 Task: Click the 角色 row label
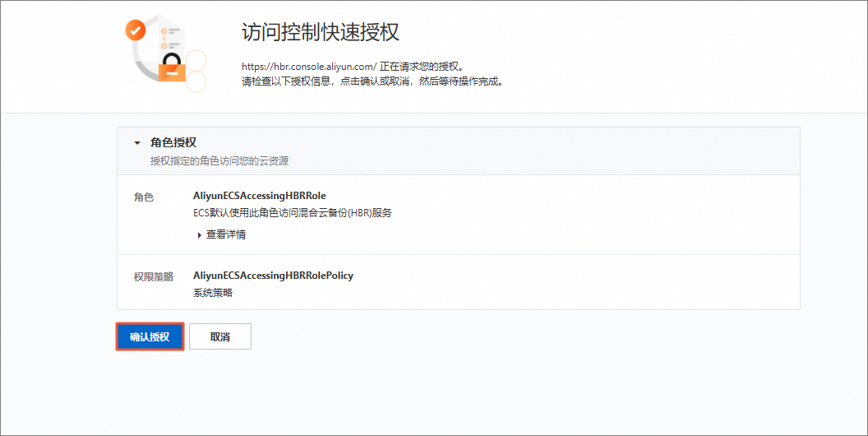click(x=143, y=197)
